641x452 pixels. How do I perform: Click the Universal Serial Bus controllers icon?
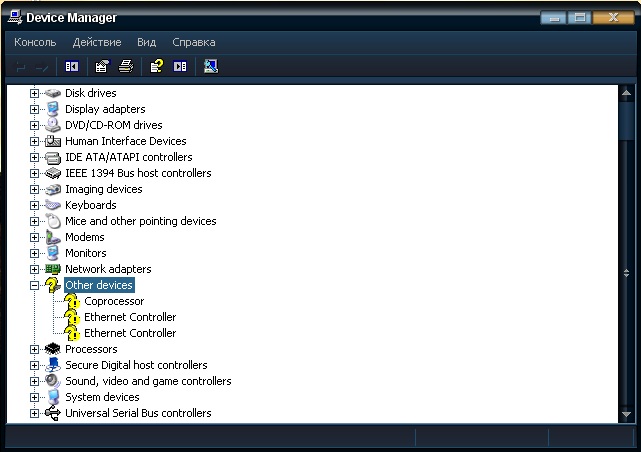pos(53,413)
